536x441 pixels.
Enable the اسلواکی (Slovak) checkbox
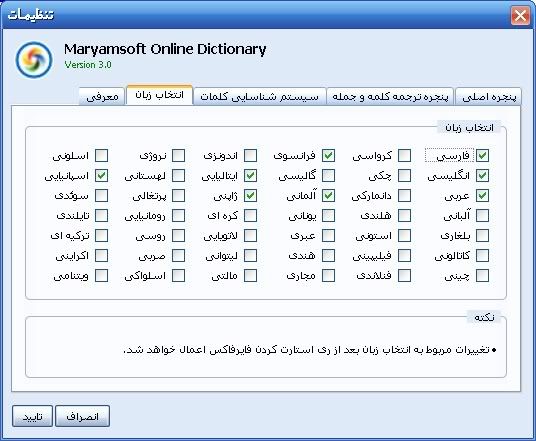click(178, 276)
